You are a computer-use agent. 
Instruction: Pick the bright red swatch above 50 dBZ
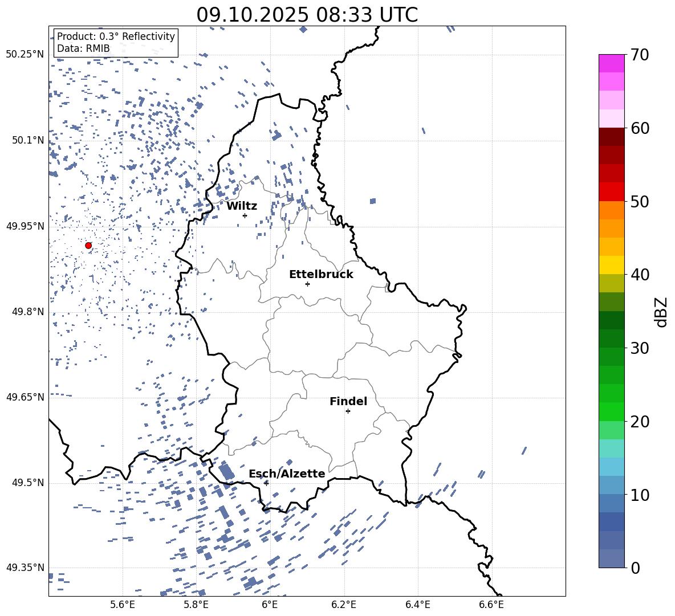pyautogui.click(x=611, y=192)
